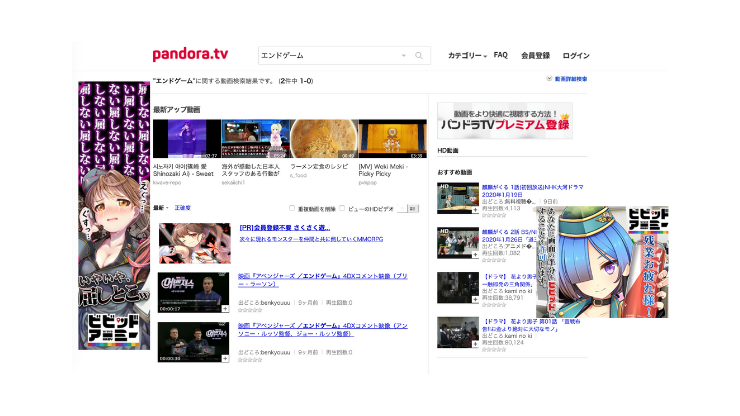Viewport: 740px width, 416px height.
Task: Click plus icon on first Avengers video thumbnail
Action: (x=226, y=309)
